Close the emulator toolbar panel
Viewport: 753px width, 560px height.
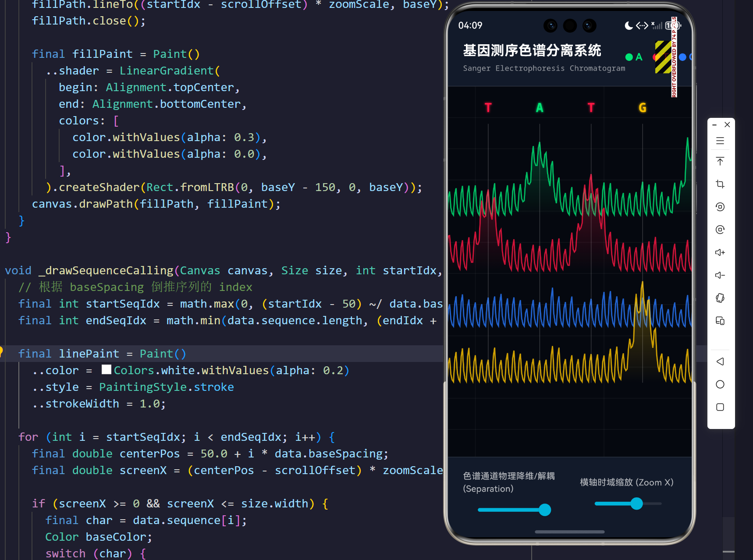pos(727,125)
